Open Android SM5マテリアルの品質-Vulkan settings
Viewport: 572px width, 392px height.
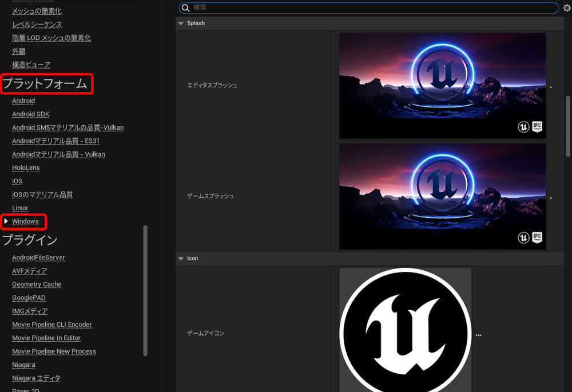68,128
